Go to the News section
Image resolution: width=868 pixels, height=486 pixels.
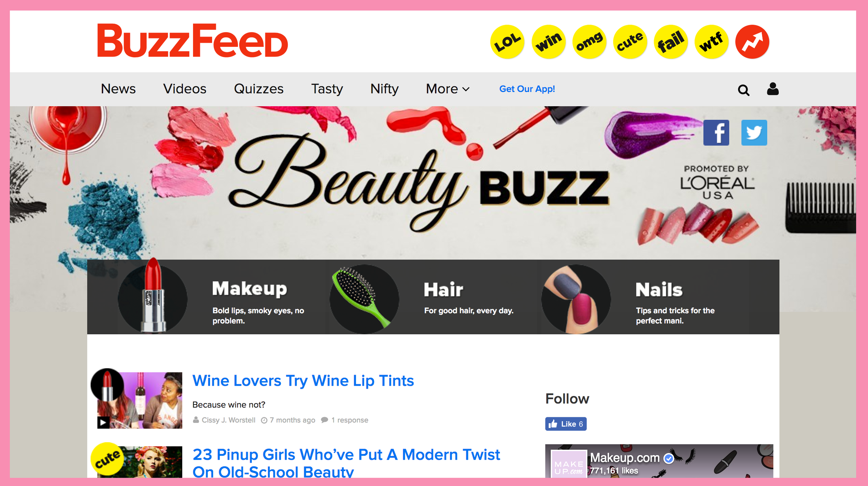click(x=118, y=89)
